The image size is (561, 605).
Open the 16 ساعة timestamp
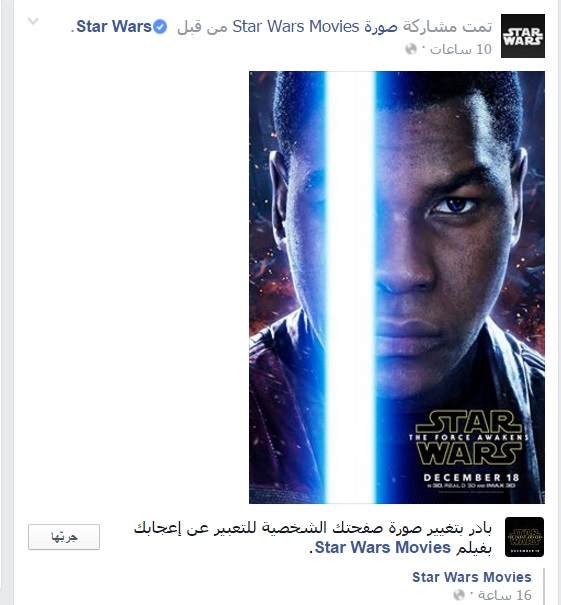click(x=505, y=595)
